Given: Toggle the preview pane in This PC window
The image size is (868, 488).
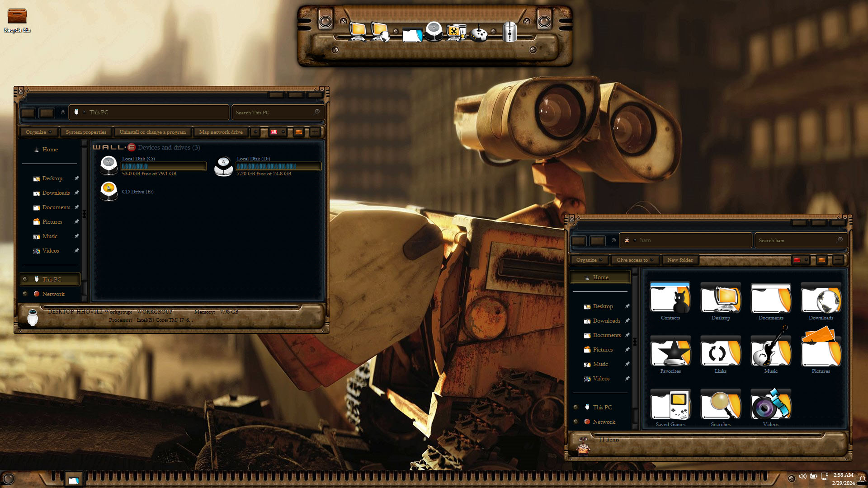Looking at the screenshot, I should point(298,132).
